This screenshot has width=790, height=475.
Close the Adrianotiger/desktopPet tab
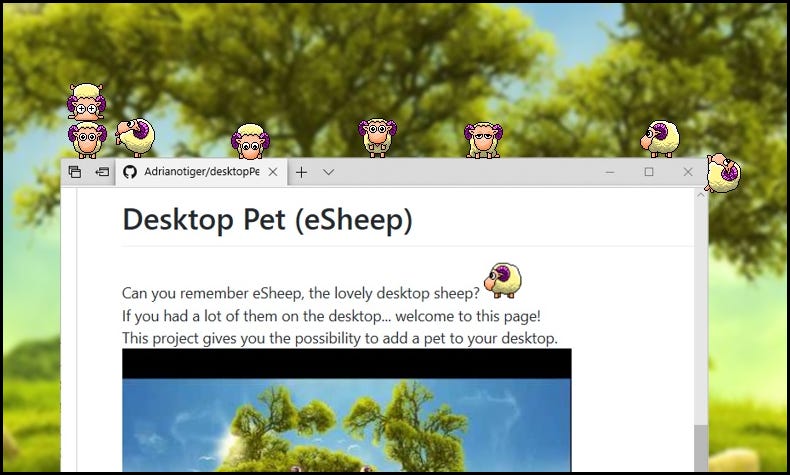(x=273, y=172)
